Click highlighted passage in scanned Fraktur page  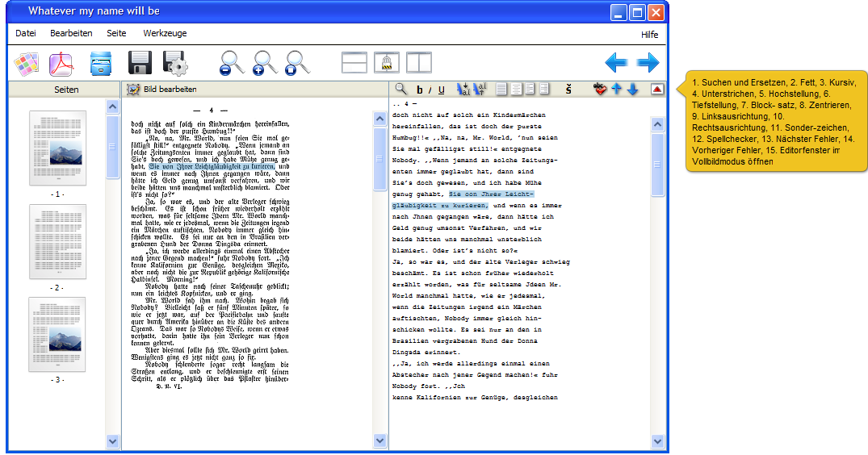coord(212,166)
